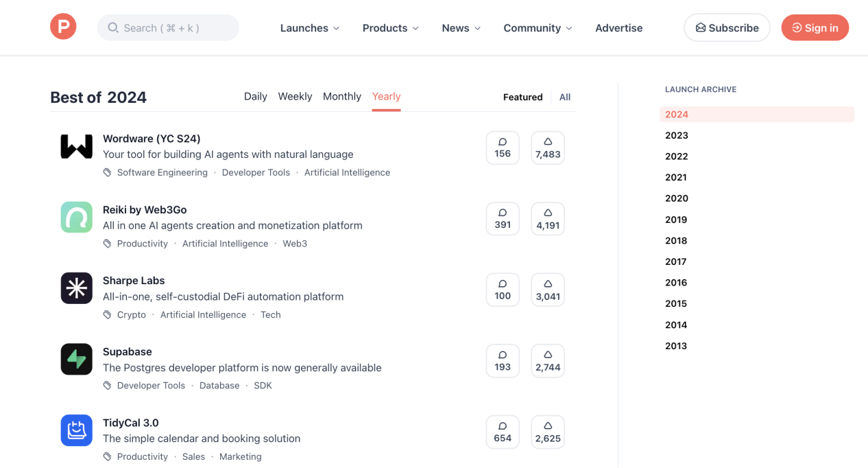
Task: Click the TidyCal calendar logo
Action: click(x=77, y=430)
